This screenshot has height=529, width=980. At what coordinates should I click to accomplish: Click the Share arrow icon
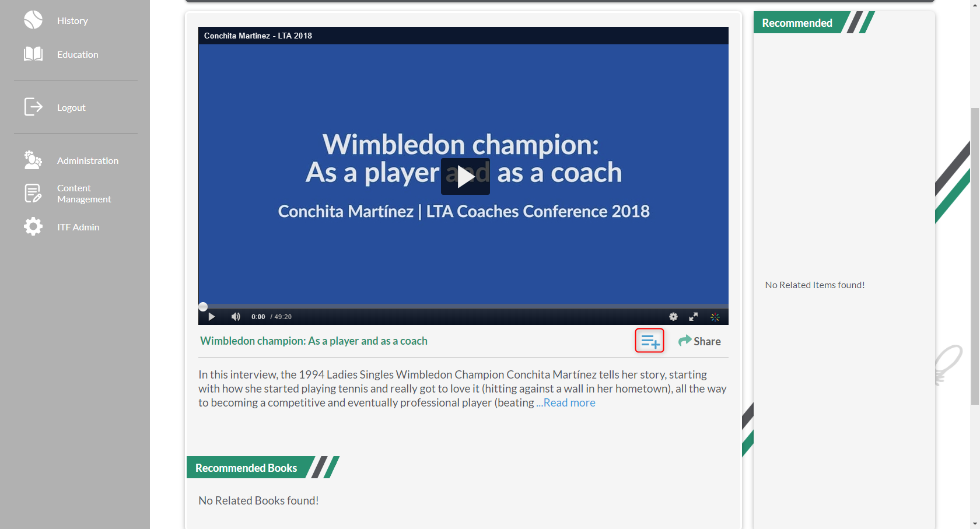(685, 341)
